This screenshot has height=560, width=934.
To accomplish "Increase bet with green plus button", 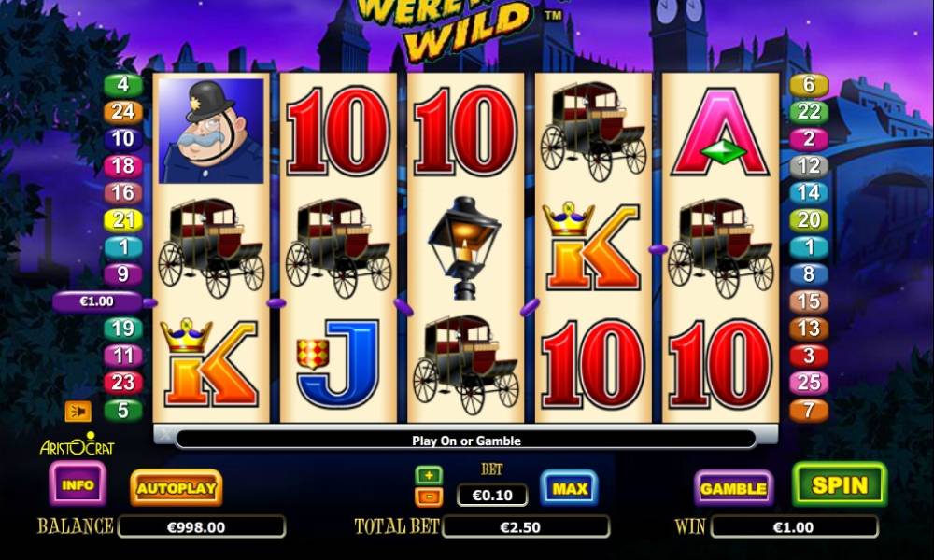I will click(429, 475).
